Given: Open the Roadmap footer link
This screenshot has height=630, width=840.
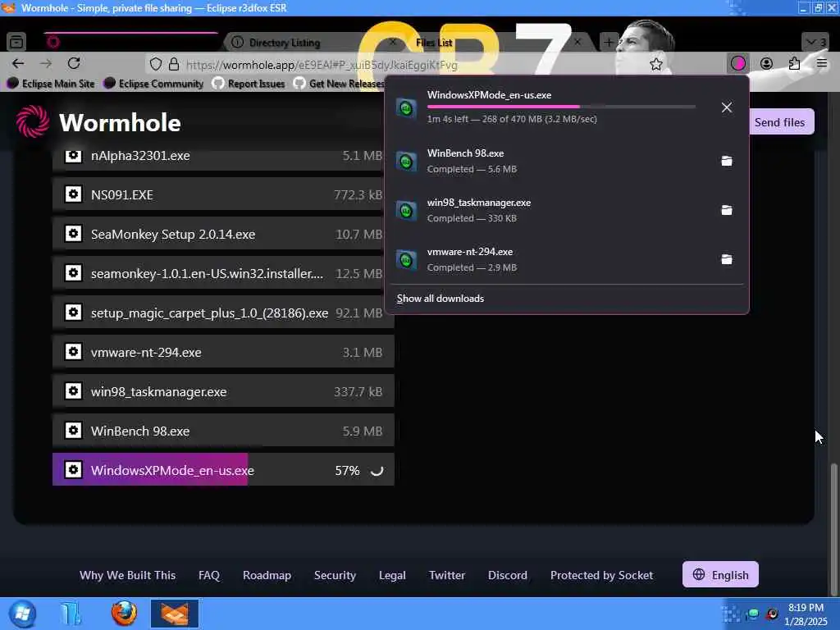Looking at the screenshot, I should [x=267, y=575].
